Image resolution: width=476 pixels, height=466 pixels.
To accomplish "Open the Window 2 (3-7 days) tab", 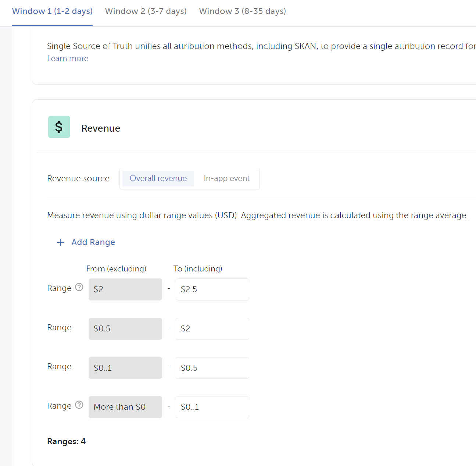I will 146,11.
